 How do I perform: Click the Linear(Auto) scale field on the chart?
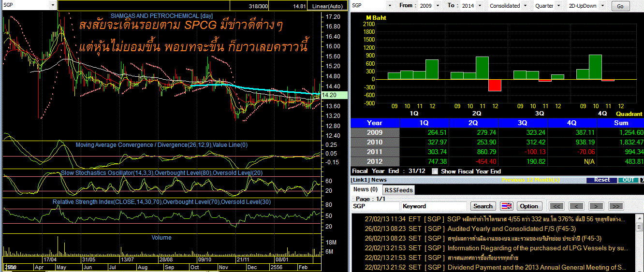(x=327, y=6)
